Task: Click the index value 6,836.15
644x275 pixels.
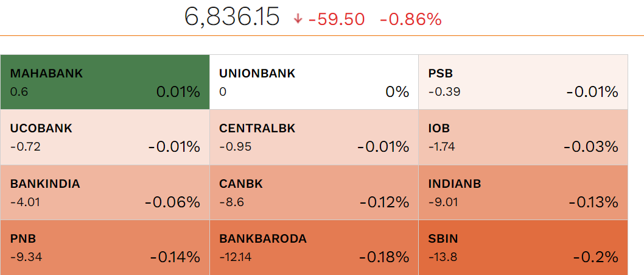Action: [x=232, y=18]
